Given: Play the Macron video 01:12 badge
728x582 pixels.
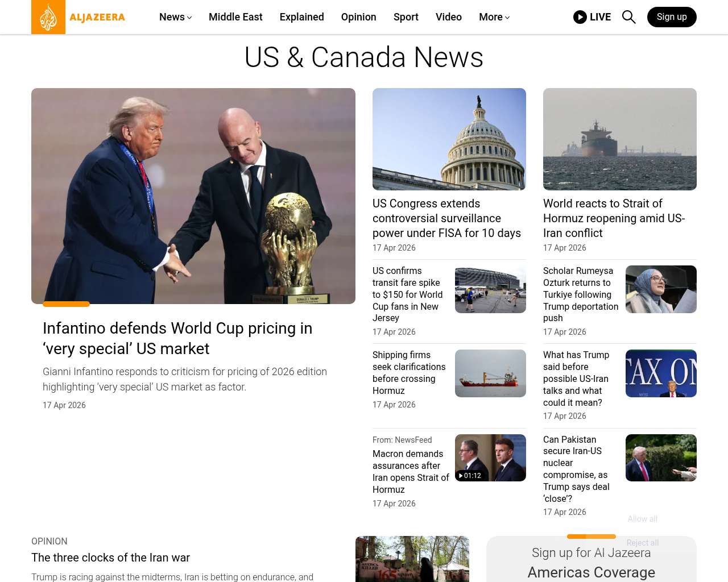Looking at the screenshot, I should 470,476.
